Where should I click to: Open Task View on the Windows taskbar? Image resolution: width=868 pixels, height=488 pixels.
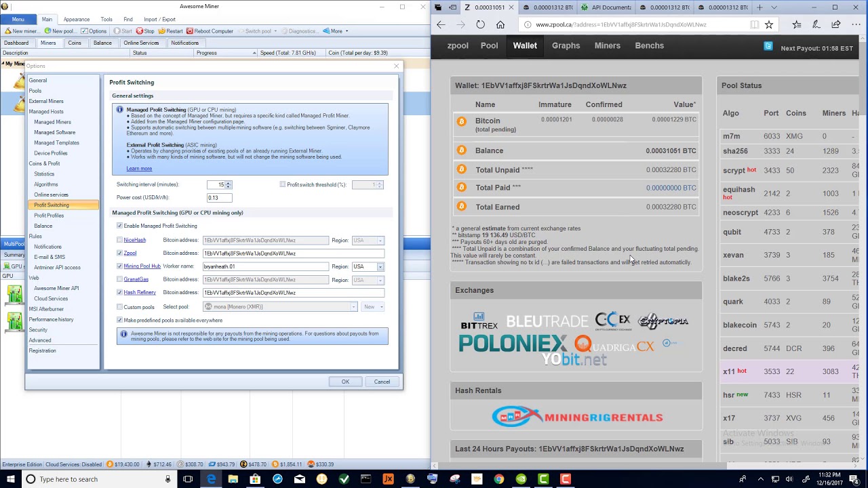point(189,479)
